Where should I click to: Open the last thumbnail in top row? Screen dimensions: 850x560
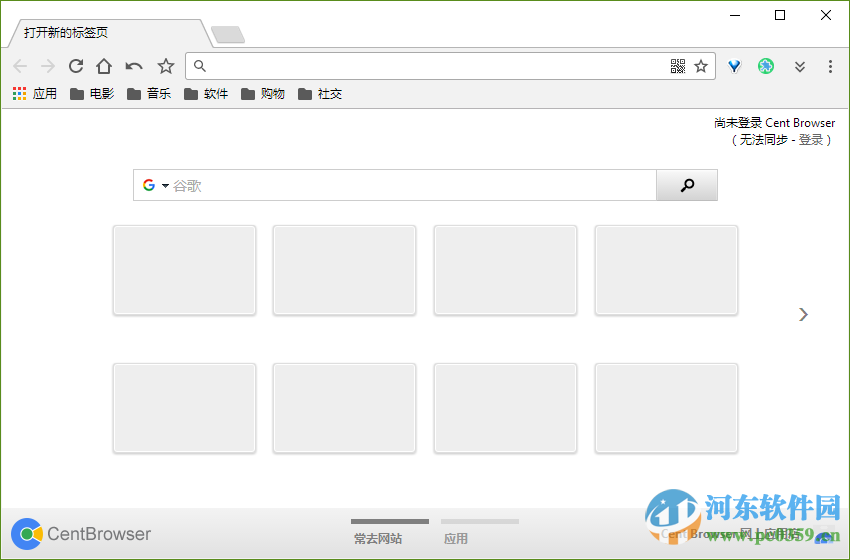pyautogui.click(x=666, y=270)
